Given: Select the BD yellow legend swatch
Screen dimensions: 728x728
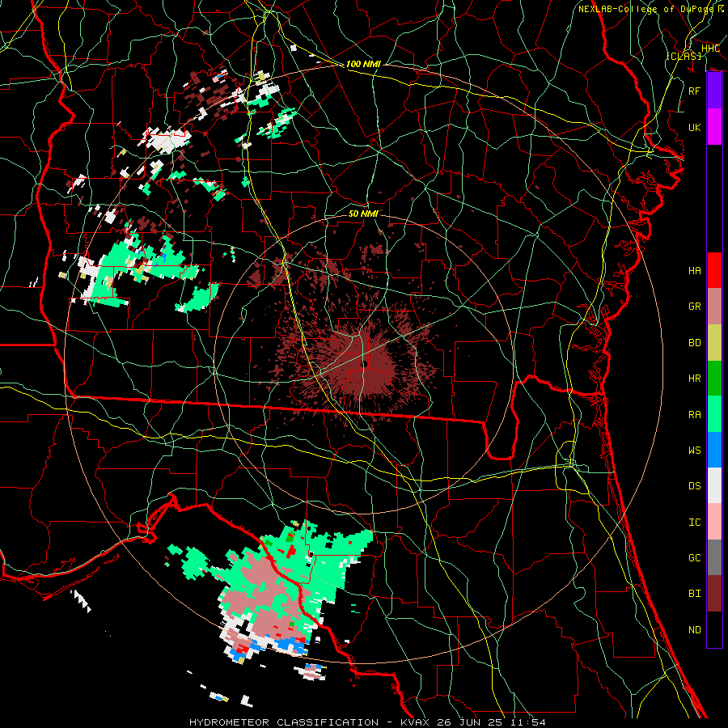Looking at the screenshot, I should 714,343.
